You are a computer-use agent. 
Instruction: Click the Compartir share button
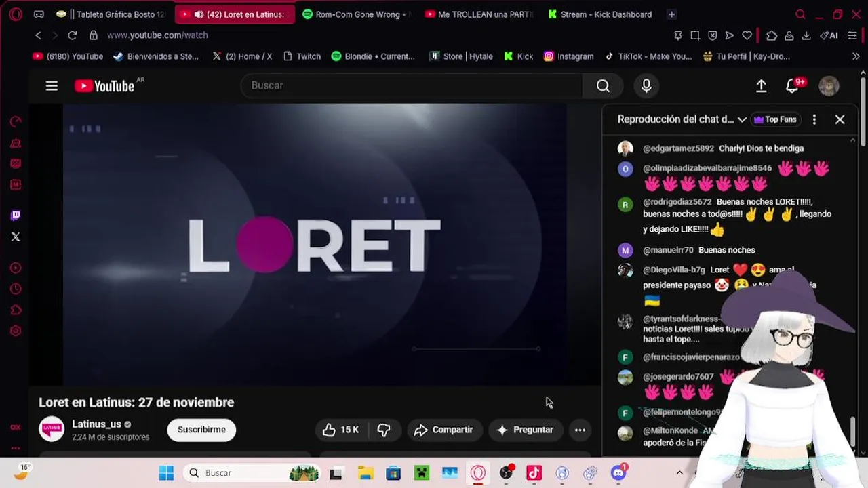point(443,430)
